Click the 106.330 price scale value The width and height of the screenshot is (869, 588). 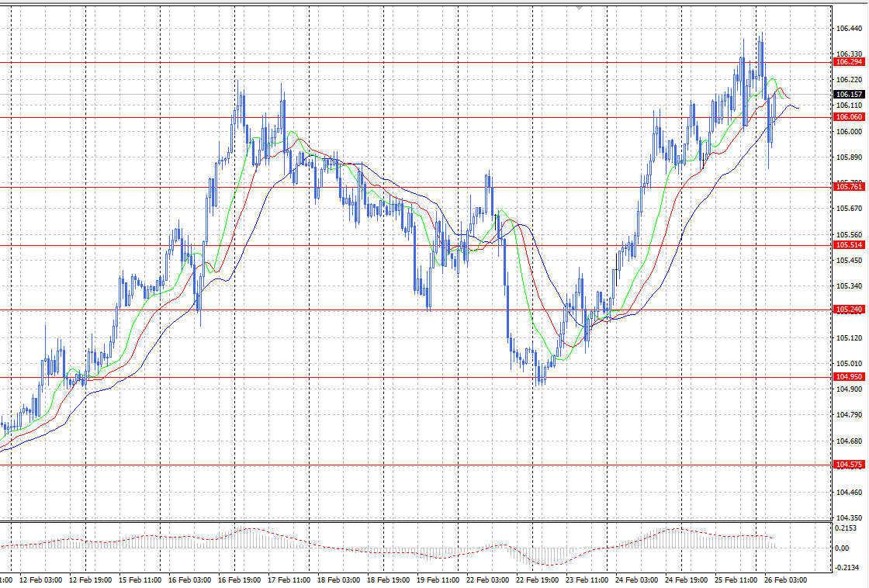849,54
